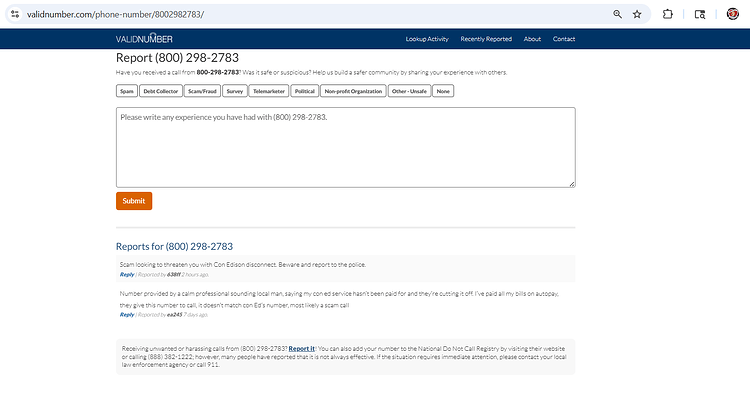The width and height of the screenshot is (750, 402).
Task: Bookmark this page with the star icon
Action: click(x=637, y=14)
